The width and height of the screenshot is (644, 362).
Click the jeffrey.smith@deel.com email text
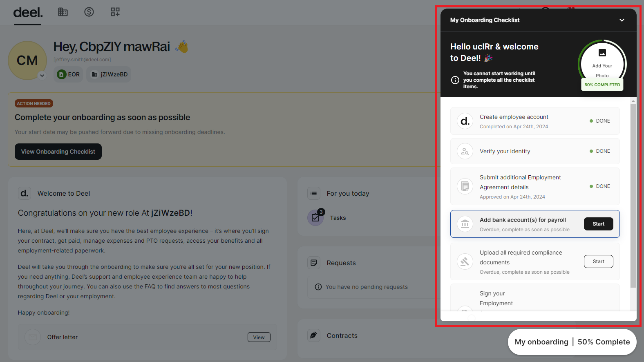[x=82, y=60]
